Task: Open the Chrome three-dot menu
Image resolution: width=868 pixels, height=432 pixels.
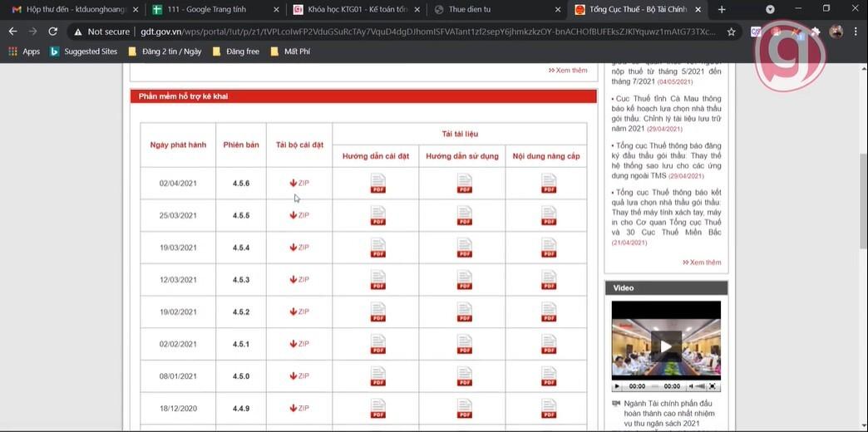Action: (x=856, y=32)
